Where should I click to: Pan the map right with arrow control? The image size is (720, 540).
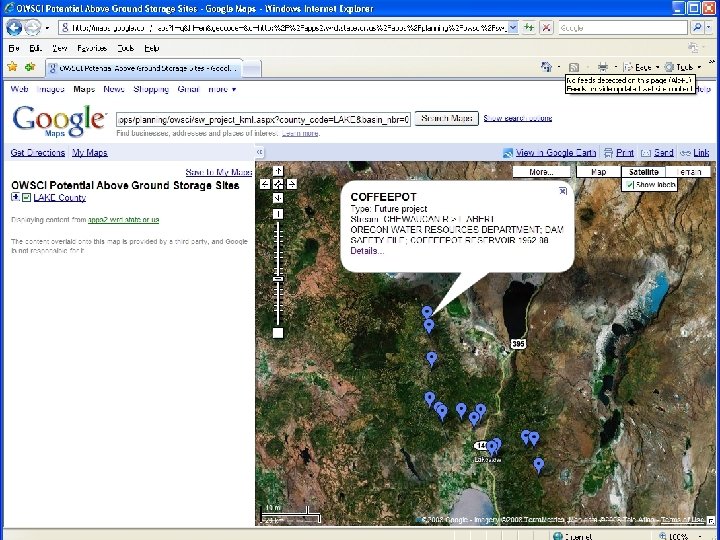pos(292,184)
